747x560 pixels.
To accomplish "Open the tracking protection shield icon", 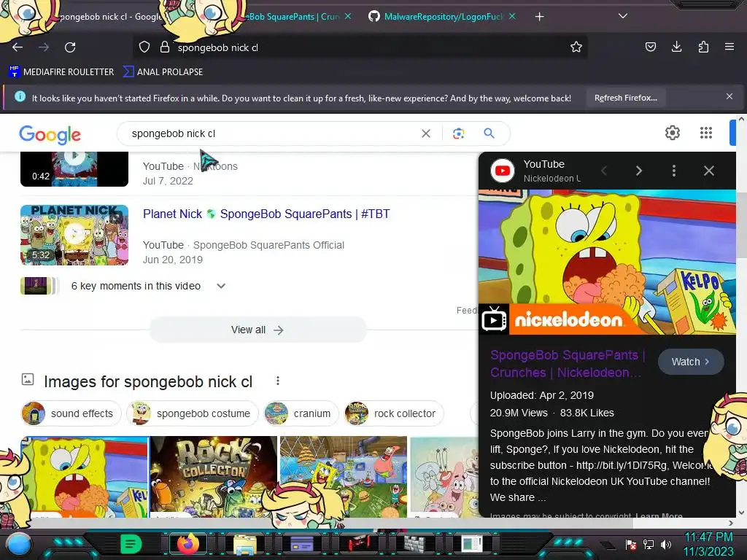I will [x=144, y=47].
